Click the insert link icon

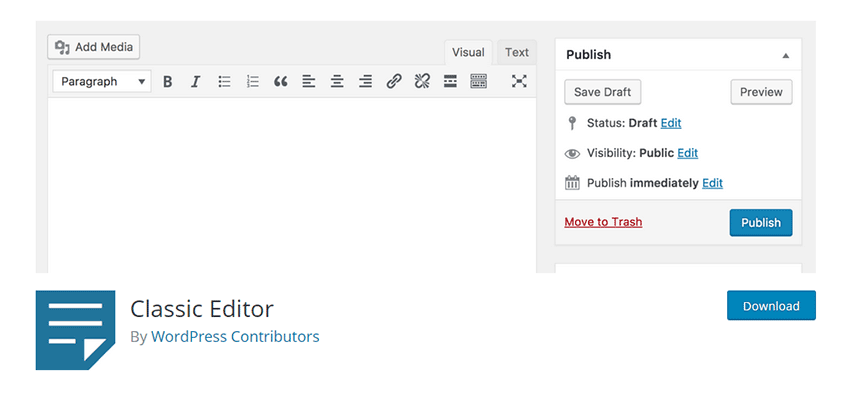click(394, 82)
